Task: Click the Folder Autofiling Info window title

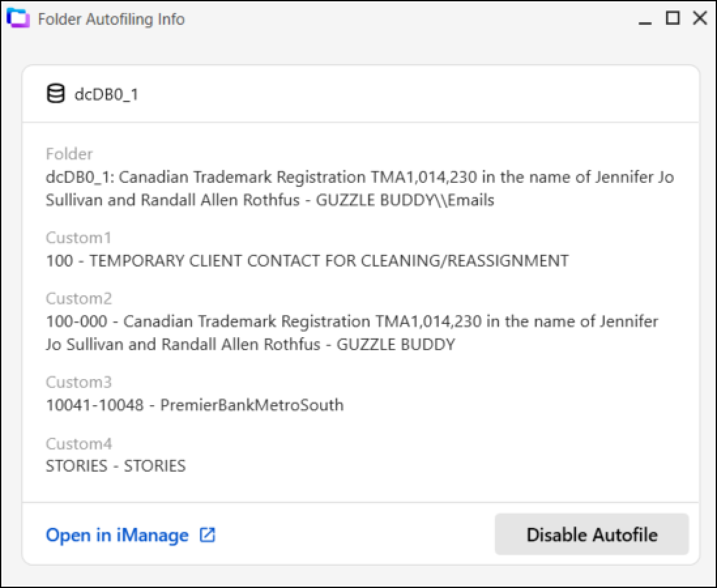Action: click(x=111, y=19)
